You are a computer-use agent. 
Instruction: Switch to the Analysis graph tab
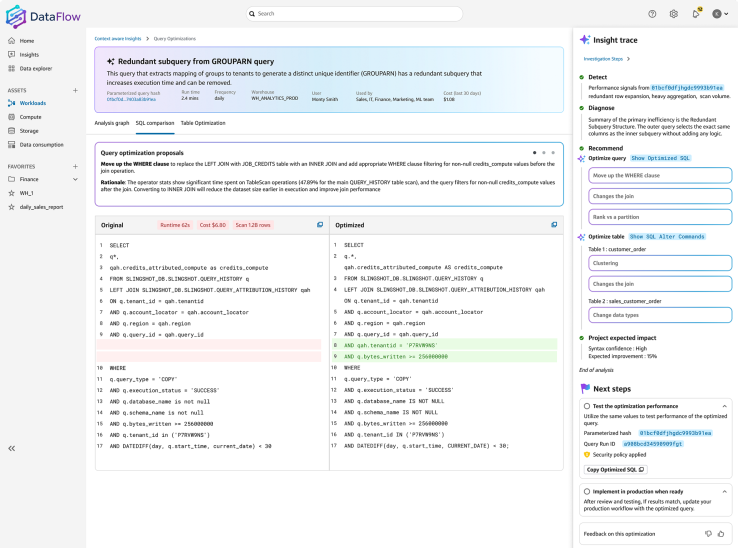(x=112, y=123)
